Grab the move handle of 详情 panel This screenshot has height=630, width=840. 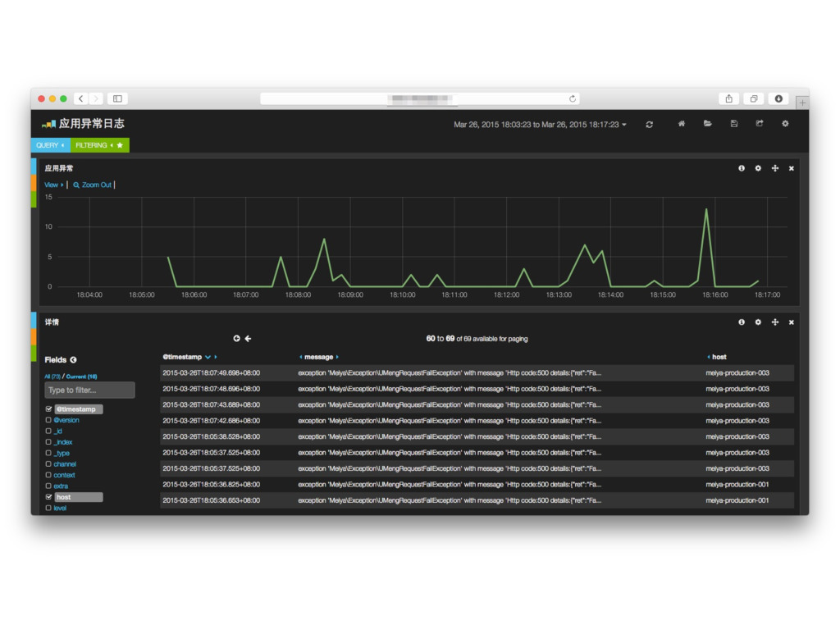(x=774, y=322)
